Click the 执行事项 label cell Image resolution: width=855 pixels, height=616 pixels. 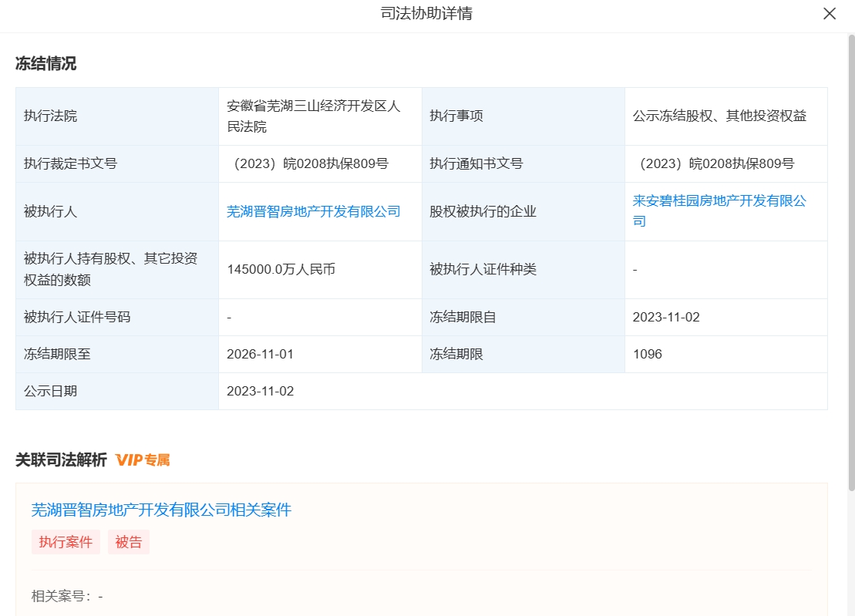click(x=523, y=116)
